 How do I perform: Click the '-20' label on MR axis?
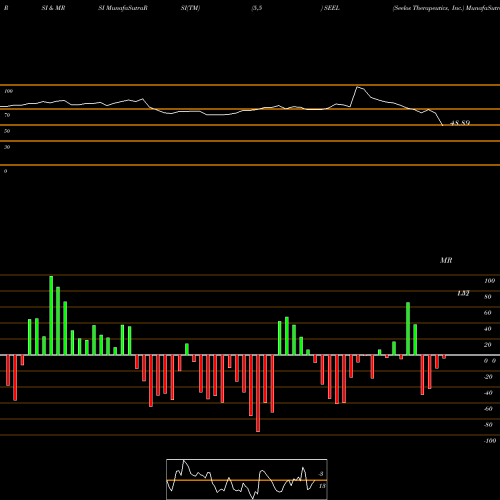488,377
